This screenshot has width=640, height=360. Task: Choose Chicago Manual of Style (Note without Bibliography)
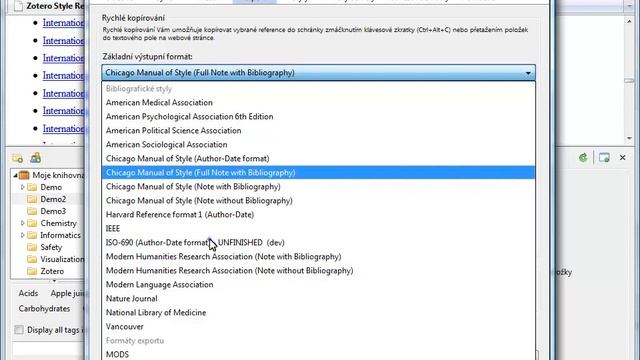tap(318, 200)
